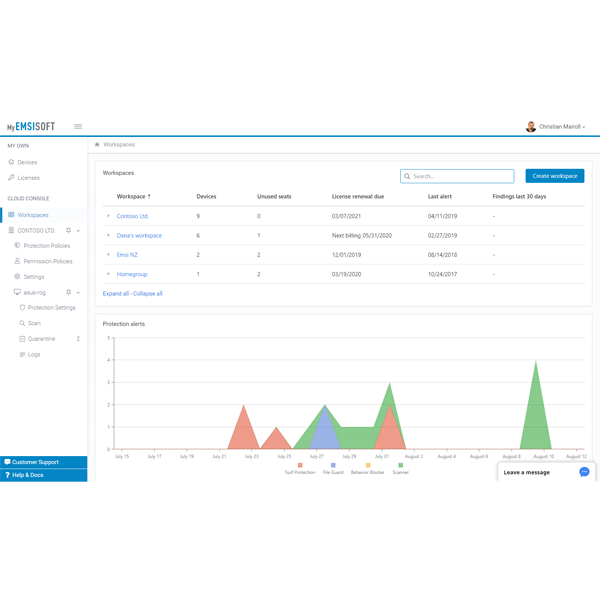600x600 pixels.
Task: Collapse the CONTOSO LTD. chevron
Action: pos(78,231)
